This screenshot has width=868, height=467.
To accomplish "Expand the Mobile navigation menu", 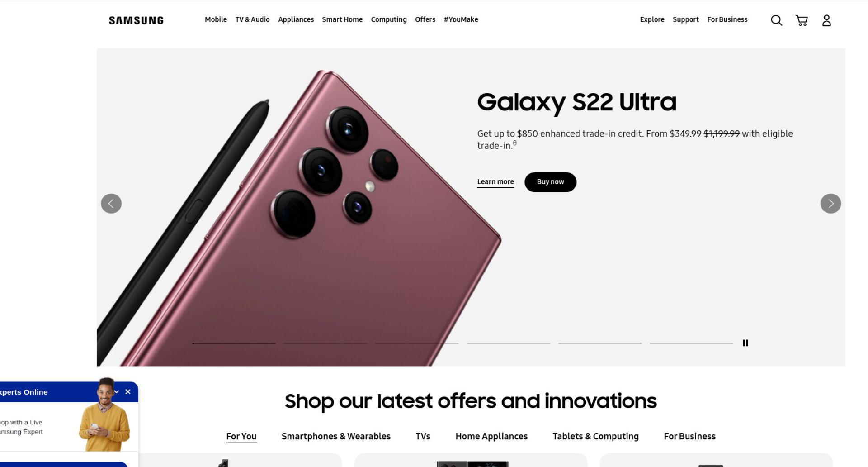I will pos(216,19).
